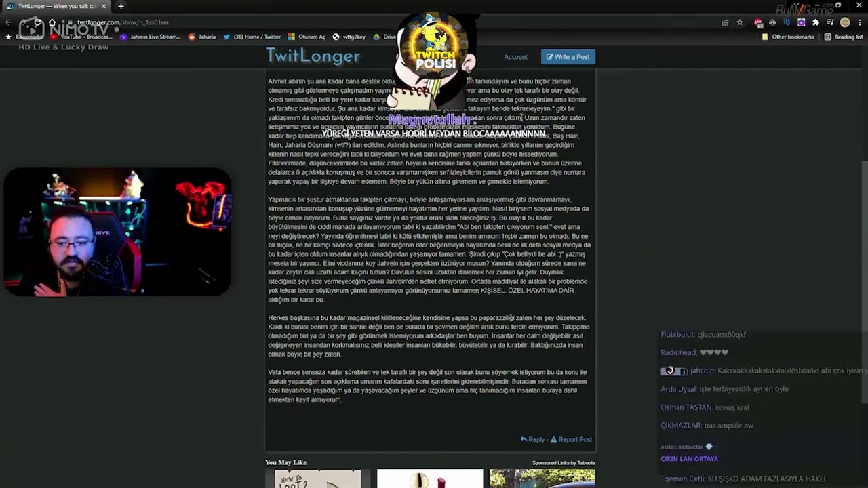868x488 pixels.
Task: Bookmark this page with the star icon
Action: click(x=740, y=22)
